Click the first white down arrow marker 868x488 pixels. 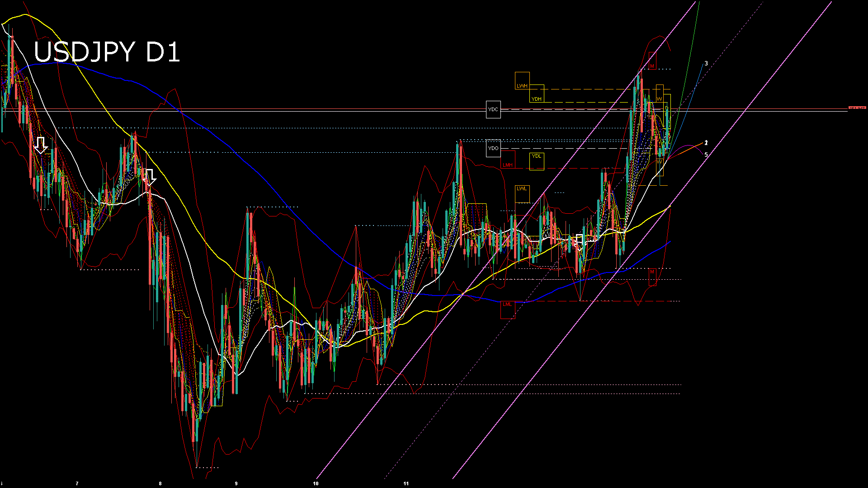pos(41,145)
